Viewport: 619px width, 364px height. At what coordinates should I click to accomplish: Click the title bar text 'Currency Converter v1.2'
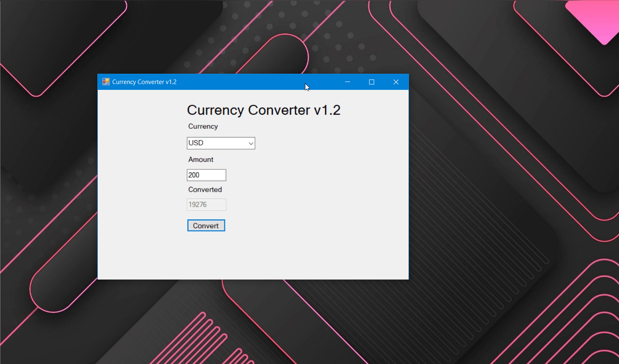[144, 82]
